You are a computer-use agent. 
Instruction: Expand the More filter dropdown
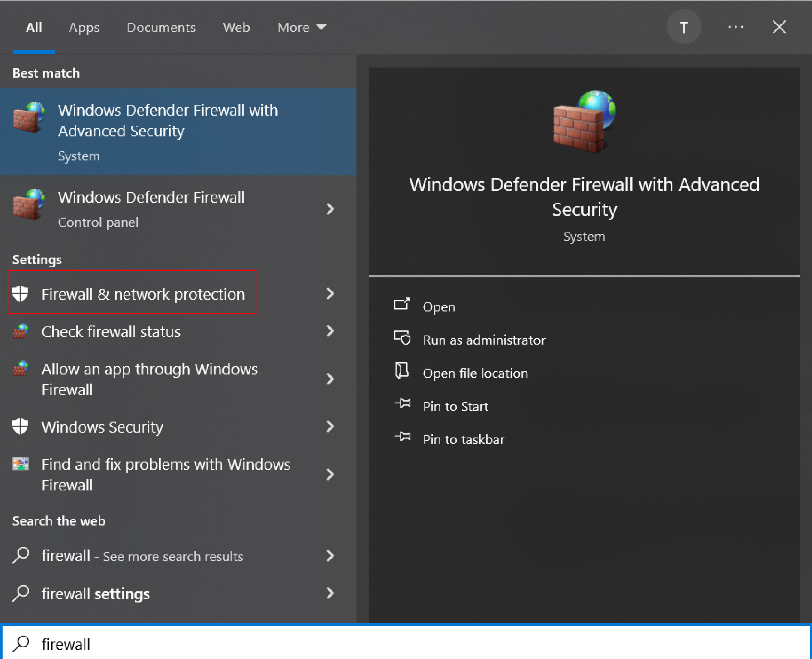302,27
